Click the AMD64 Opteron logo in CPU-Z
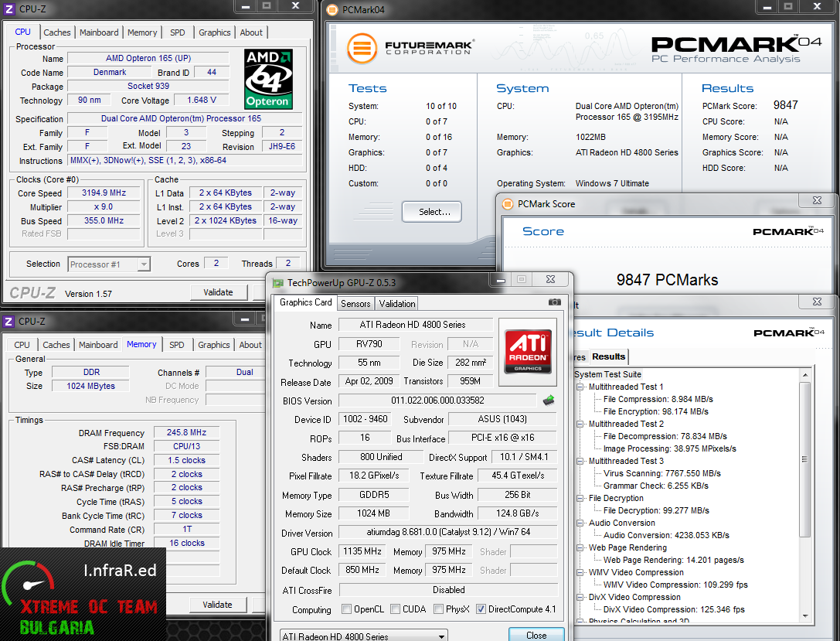Screen dimensions: 840x641 point(268,80)
